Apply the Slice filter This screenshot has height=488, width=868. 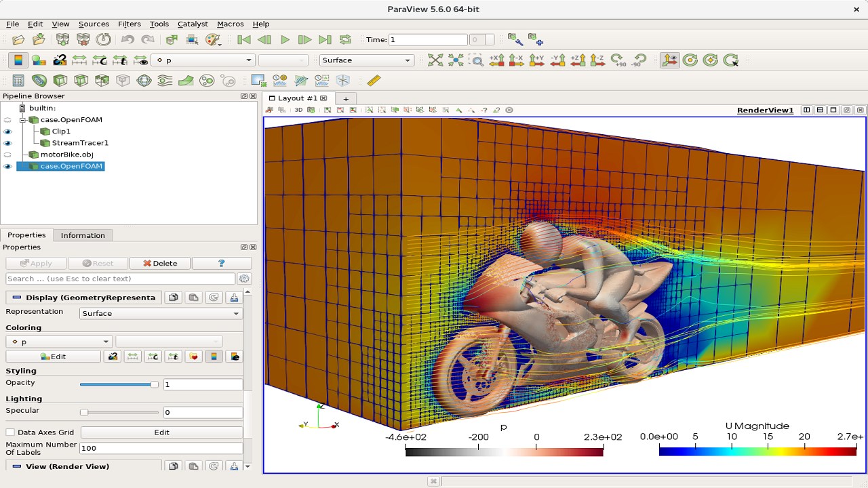pos(81,81)
